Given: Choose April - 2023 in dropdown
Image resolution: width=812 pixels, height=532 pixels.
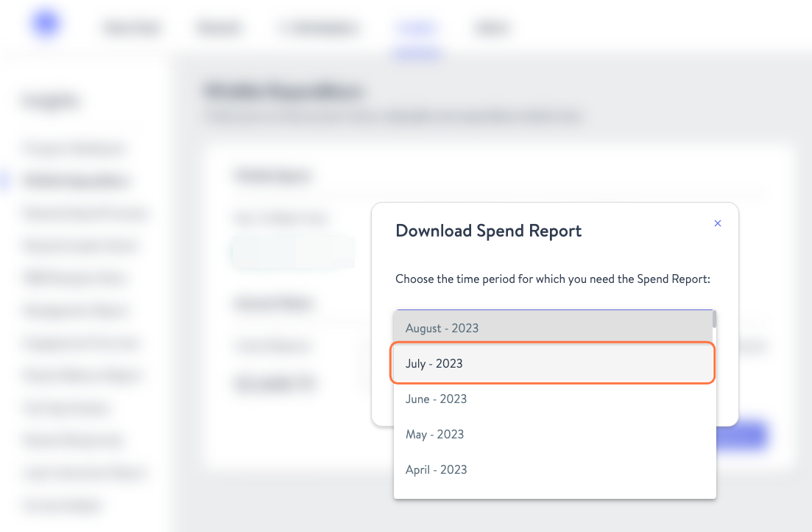Looking at the screenshot, I should 553,469.
